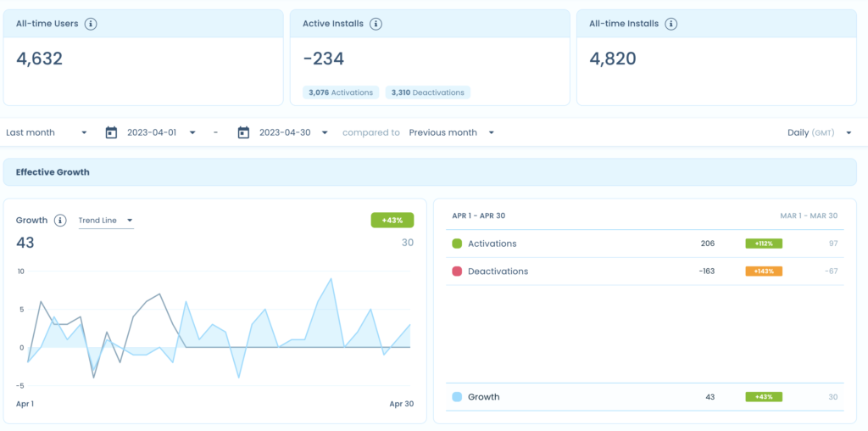
Task: Click the MAR 1 - MAR 30 header
Action: [x=810, y=215]
